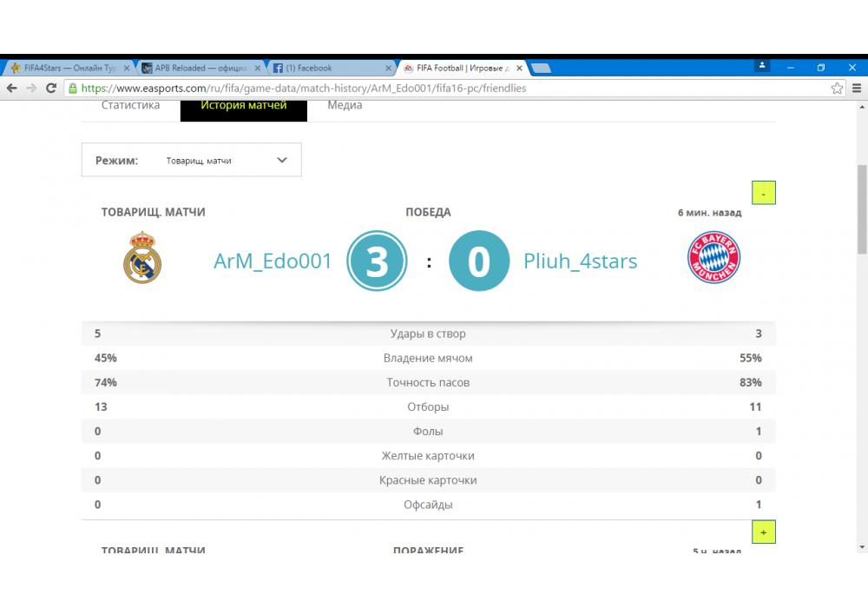Expand the next match with the plus button
Screen dimensions: 868x608
(763, 532)
